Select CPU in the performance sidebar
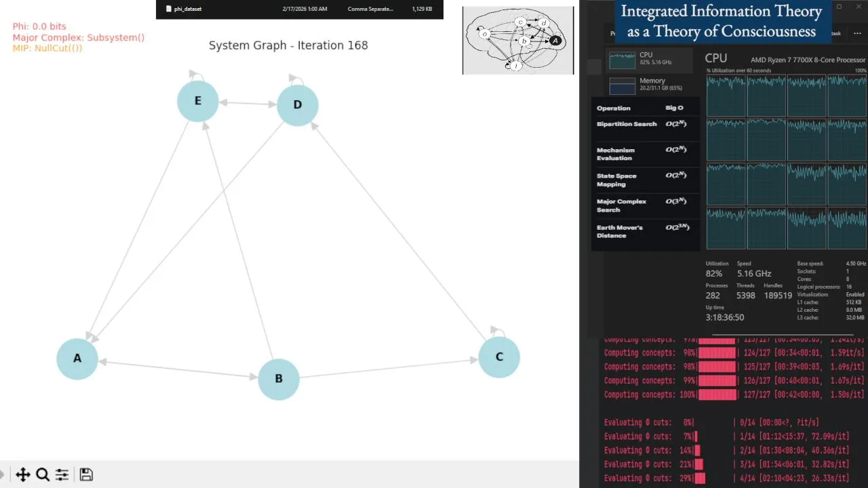 (x=649, y=60)
